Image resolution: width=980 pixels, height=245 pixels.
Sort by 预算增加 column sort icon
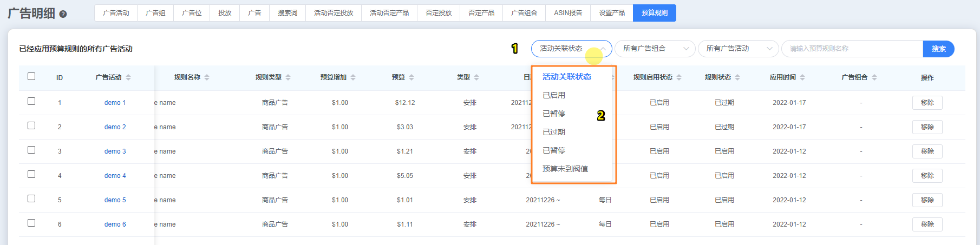click(353, 77)
